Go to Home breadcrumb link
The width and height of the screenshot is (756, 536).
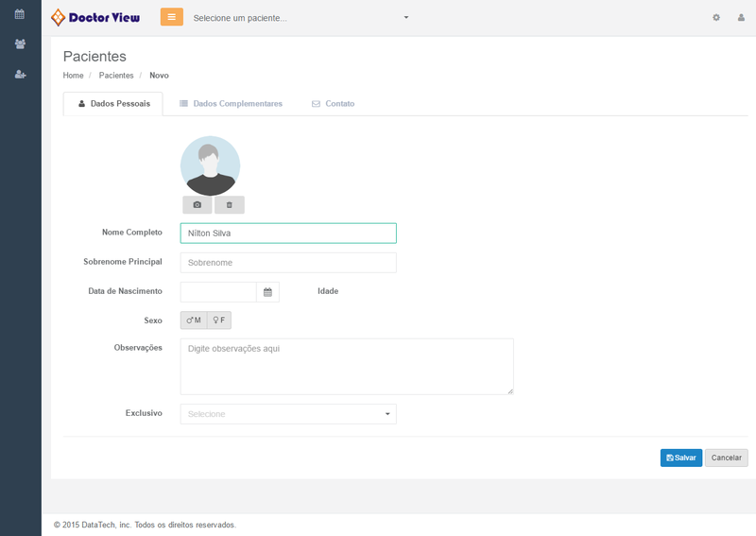[x=73, y=76]
